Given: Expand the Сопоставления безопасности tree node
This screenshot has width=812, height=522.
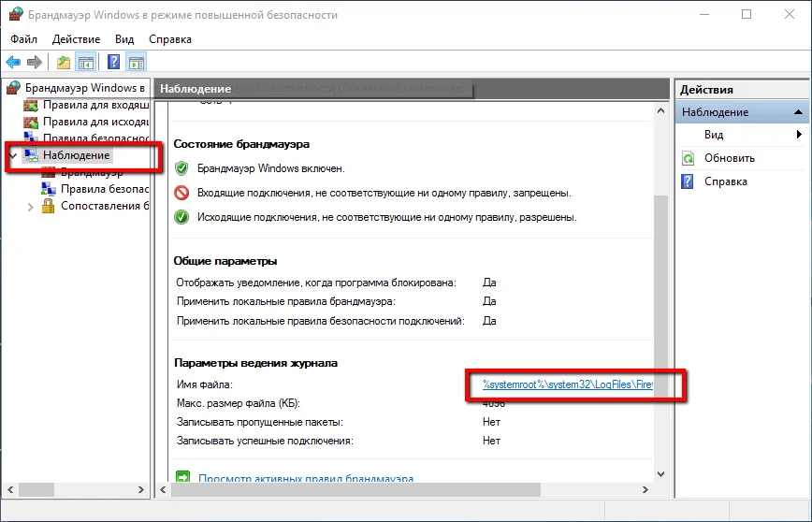Looking at the screenshot, I should click(31, 206).
